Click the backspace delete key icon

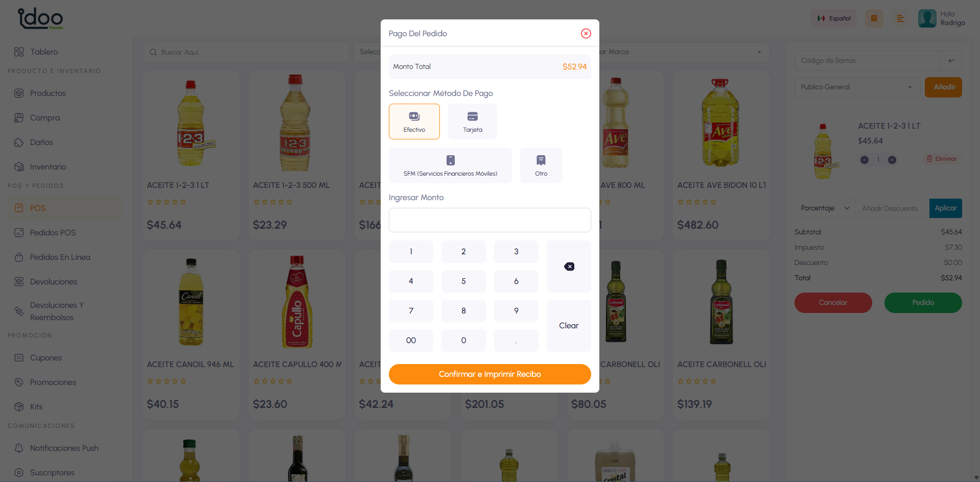tap(569, 267)
